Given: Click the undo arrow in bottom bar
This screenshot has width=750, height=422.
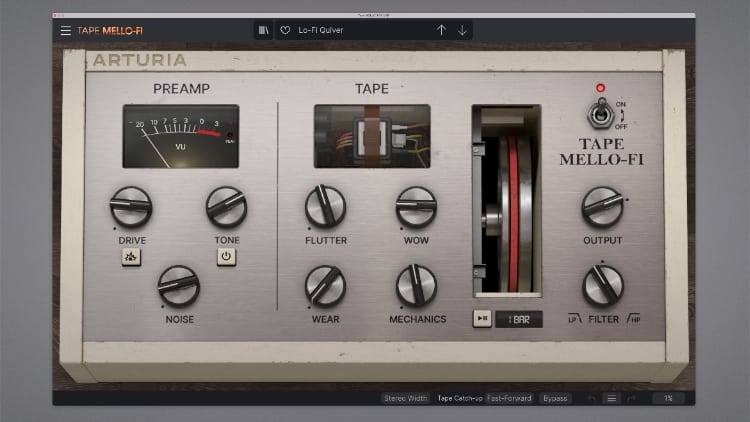Looking at the screenshot, I should click(592, 398).
